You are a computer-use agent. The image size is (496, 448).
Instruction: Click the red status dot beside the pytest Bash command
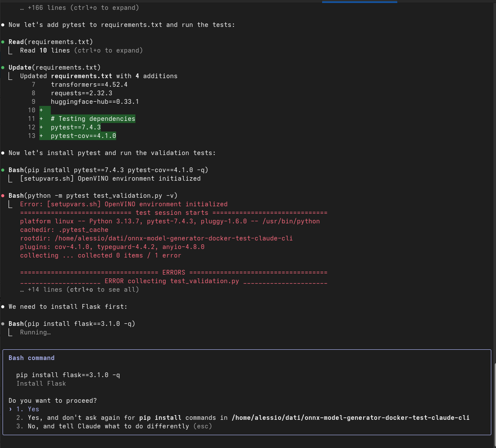(3, 196)
